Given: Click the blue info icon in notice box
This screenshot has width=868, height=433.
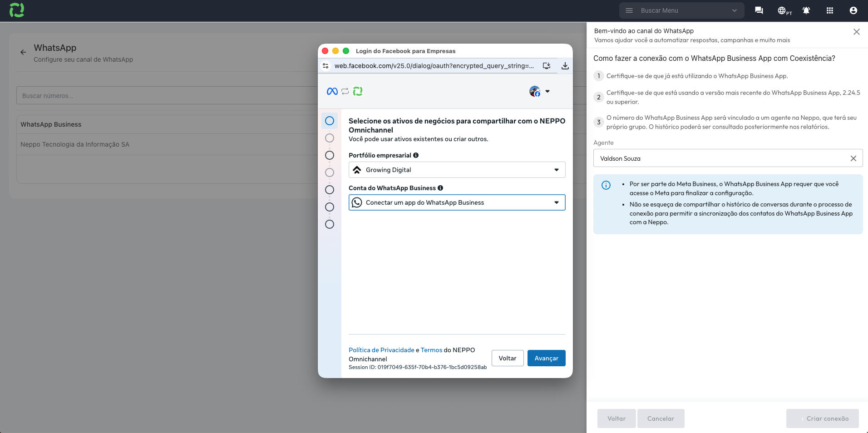Looking at the screenshot, I should point(606,185).
